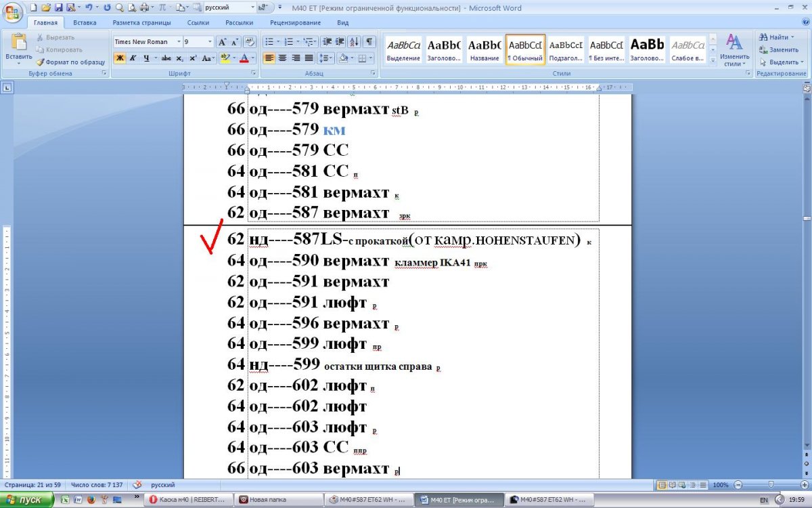Toggle bold (Ж) formatting

[x=120, y=58]
